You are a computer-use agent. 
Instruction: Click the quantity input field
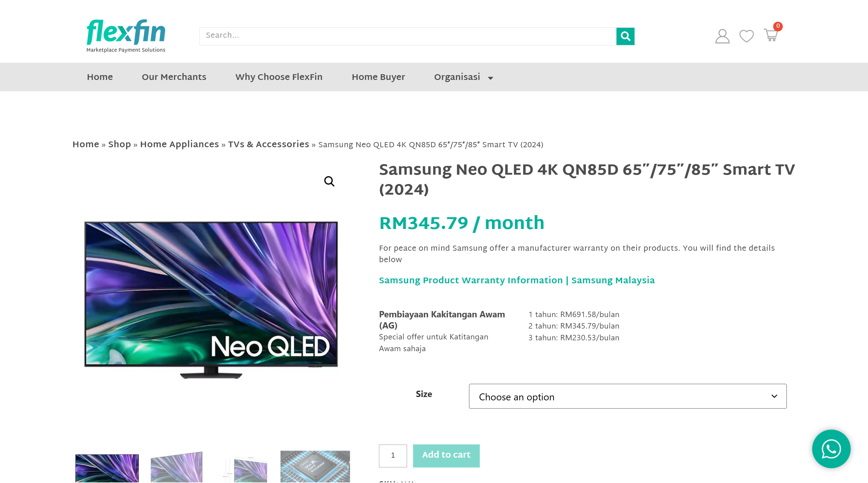[392, 455]
